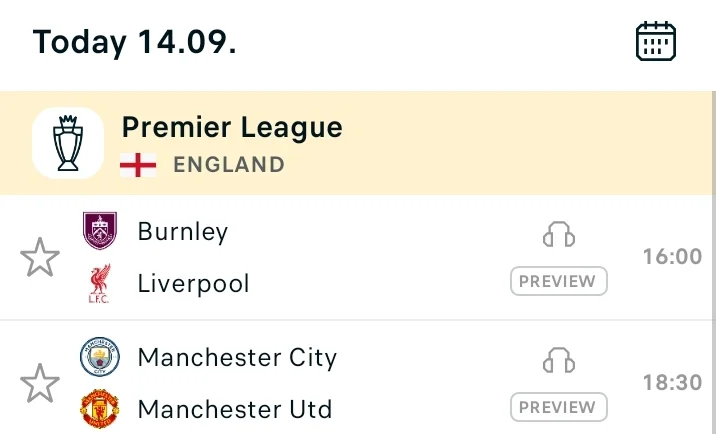This screenshot has height=434, width=716.
Task: Click the Liverpool L.F.C. crest
Action: pos(100,283)
